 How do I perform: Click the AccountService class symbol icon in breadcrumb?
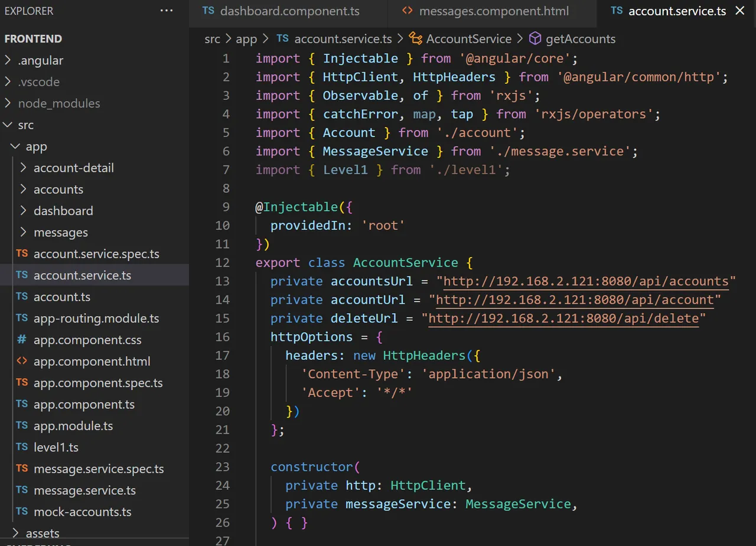pos(416,39)
